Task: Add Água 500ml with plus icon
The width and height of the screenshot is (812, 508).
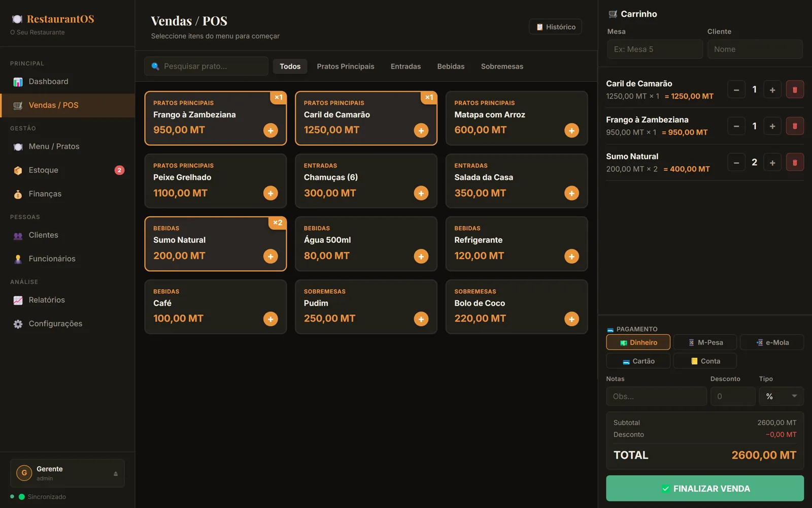Action: (x=421, y=257)
